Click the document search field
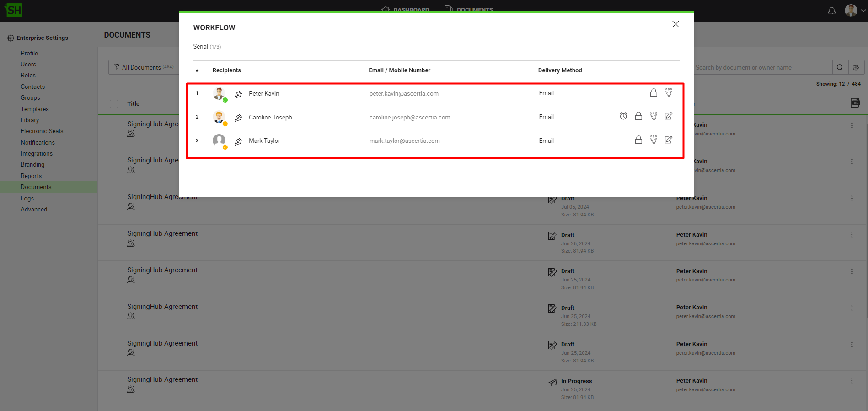The width and height of the screenshot is (868, 411). click(761, 68)
